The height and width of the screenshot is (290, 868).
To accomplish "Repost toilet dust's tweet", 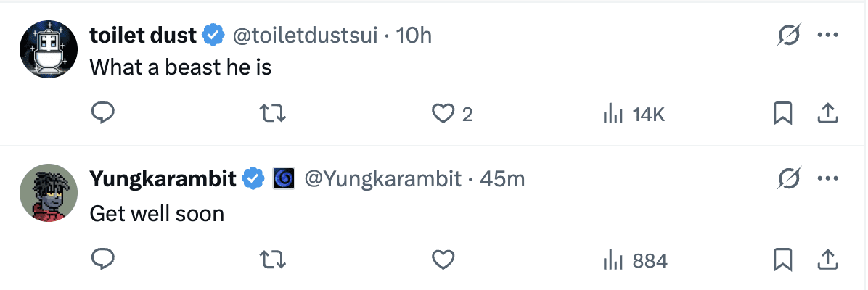I will [273, 114].
